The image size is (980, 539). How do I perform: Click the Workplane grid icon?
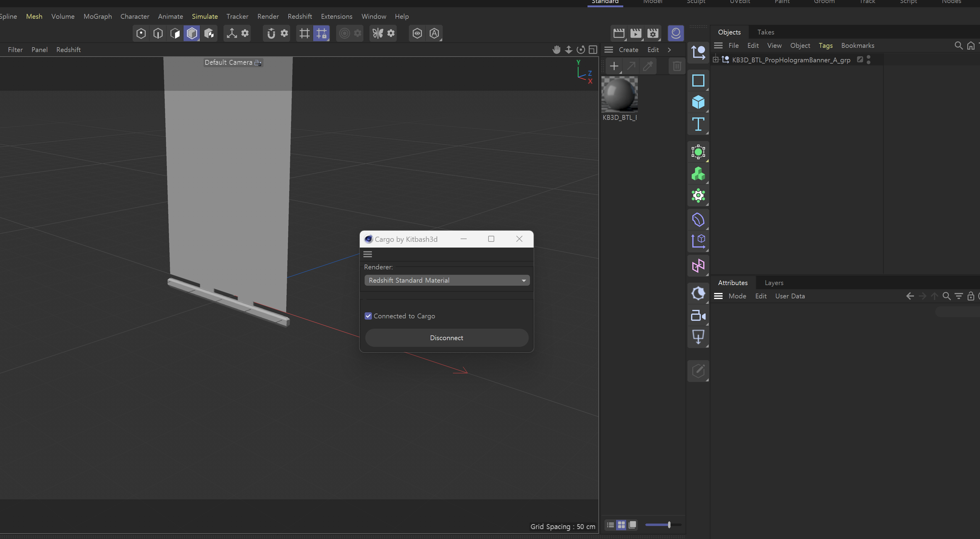tap(304, 34)
